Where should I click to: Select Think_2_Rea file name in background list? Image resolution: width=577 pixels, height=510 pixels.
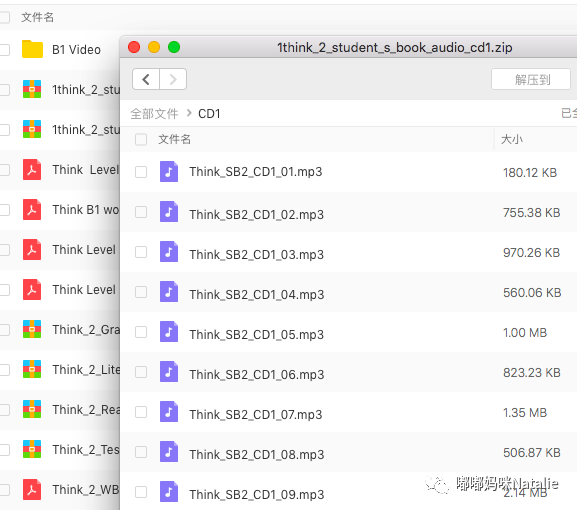(x=86, y=410)
